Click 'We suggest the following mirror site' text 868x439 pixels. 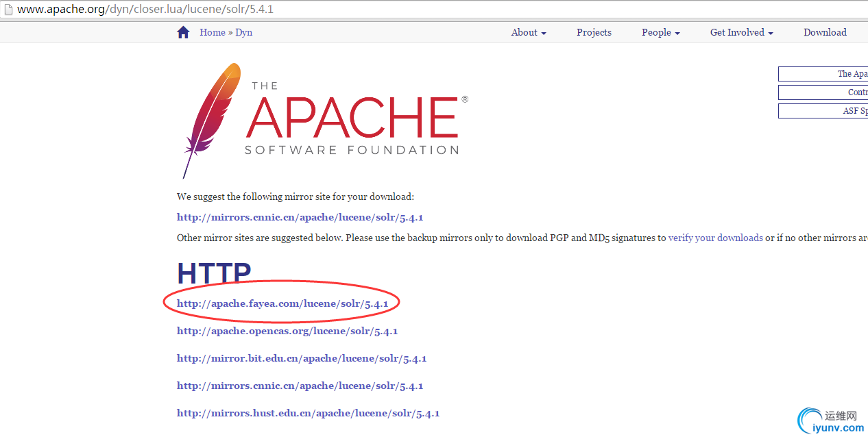tap(296, 197)
